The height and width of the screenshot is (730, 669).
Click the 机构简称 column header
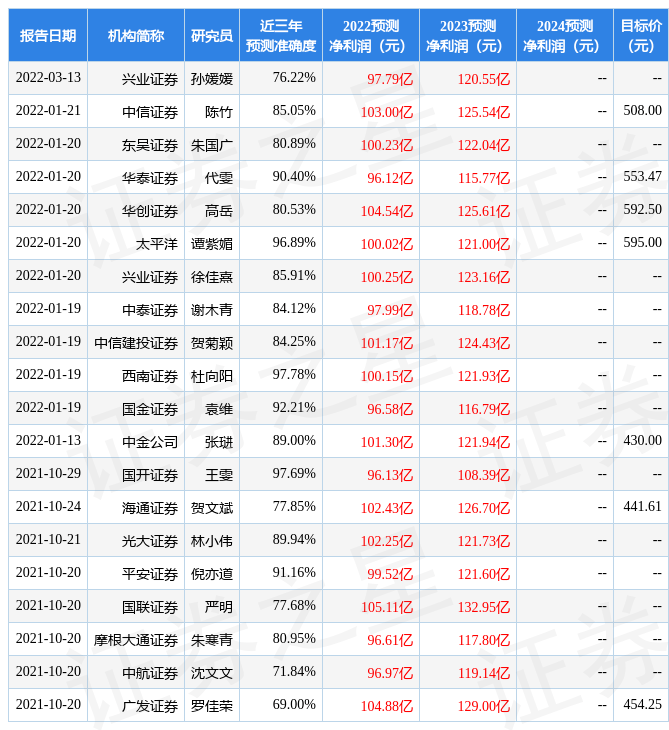click(136, 35)
